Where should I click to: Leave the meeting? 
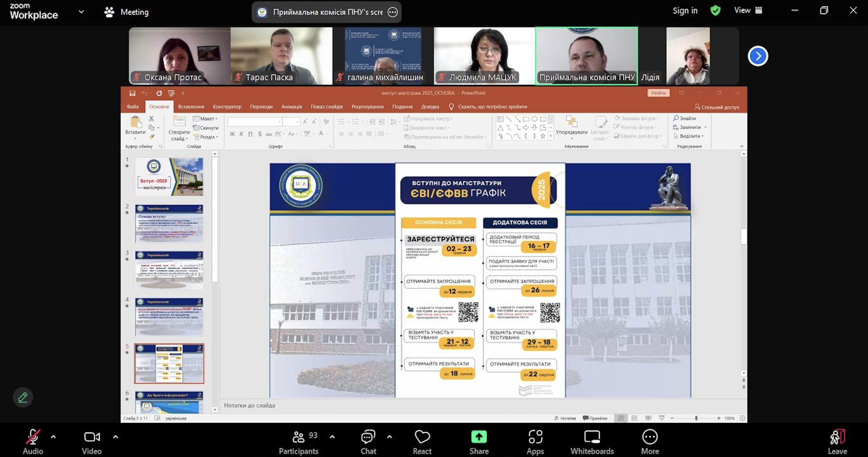(837, 437)
